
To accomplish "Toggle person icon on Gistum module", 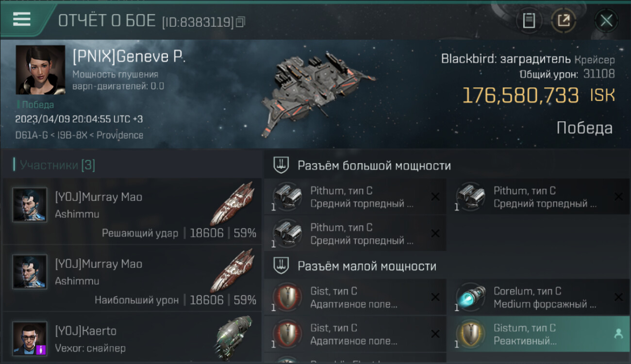I will click(x=618, y=334).
